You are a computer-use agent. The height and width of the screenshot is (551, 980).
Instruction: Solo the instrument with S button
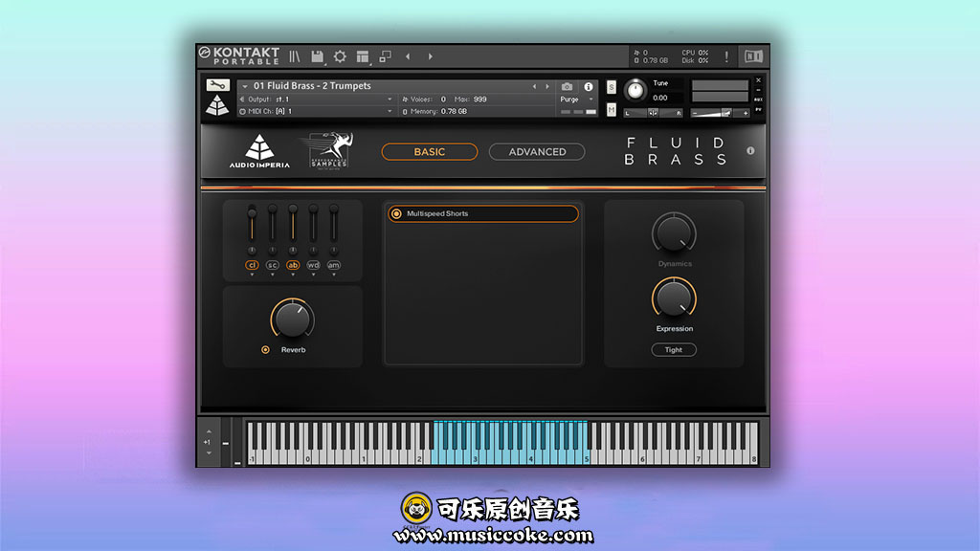tap(612, 87)
